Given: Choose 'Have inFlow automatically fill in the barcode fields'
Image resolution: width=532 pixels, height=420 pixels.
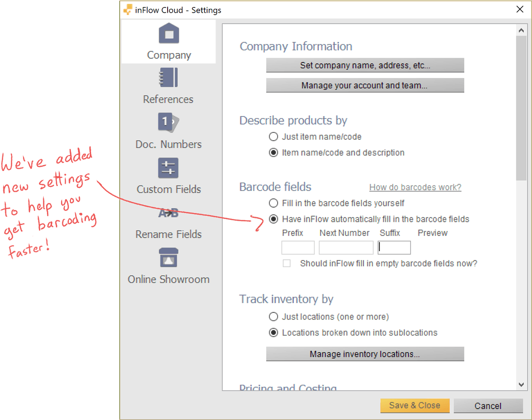Looking at the screenshot, I should 273,219.
